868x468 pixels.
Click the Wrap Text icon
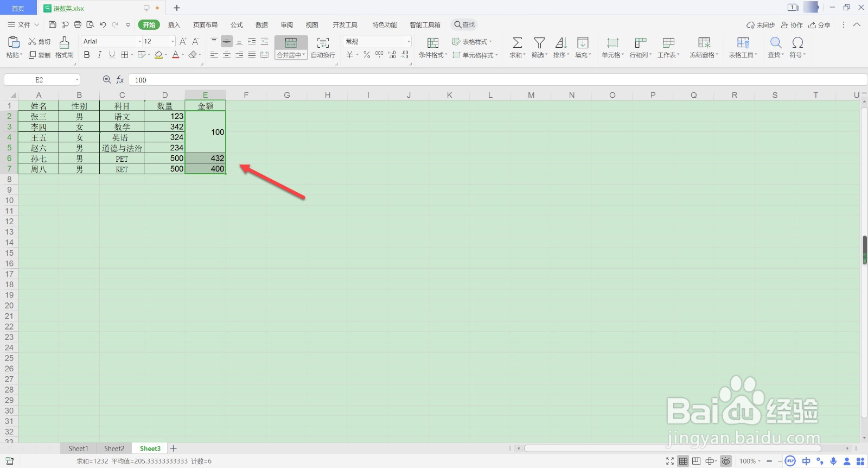click(323, 42)
